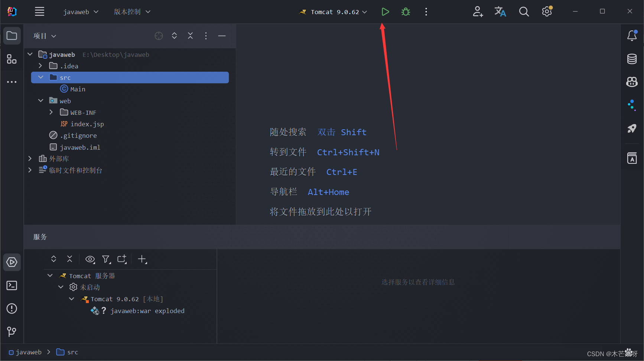Open the Database tool window

[x=632, y=59]
